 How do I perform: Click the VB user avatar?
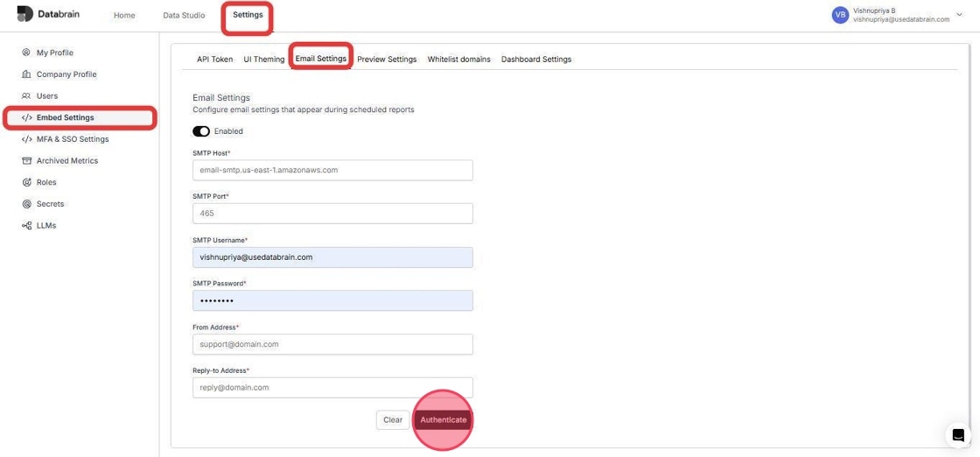coord(840,15)
